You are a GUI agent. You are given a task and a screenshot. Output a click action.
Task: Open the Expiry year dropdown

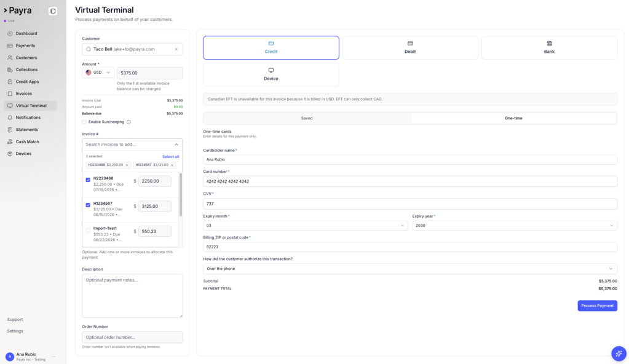515,226
